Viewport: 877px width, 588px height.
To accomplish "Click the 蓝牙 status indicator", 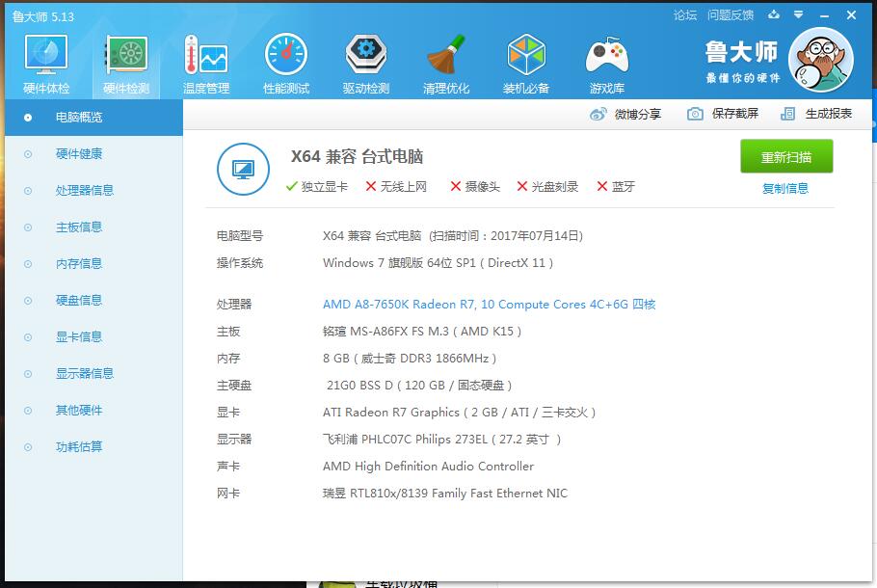I will click(x=617, y=187).
